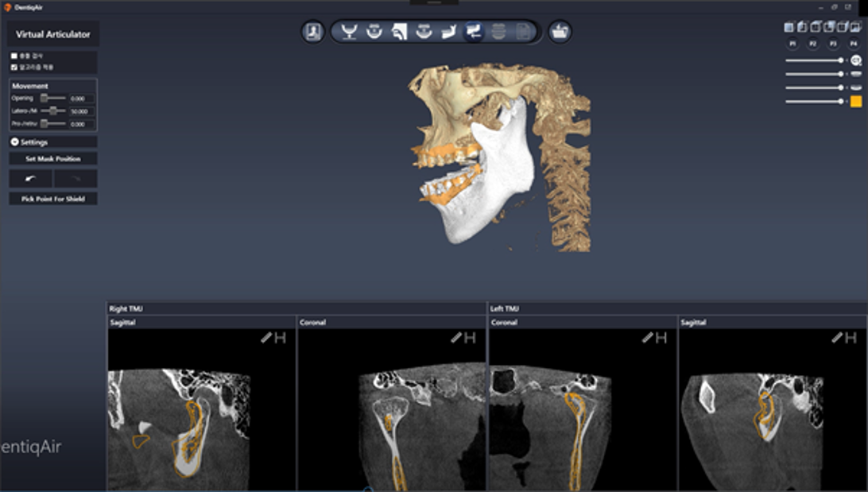This screenshot has height=492, width=868.
Task: Select the P3 preset button
Action: click(833, 44)
